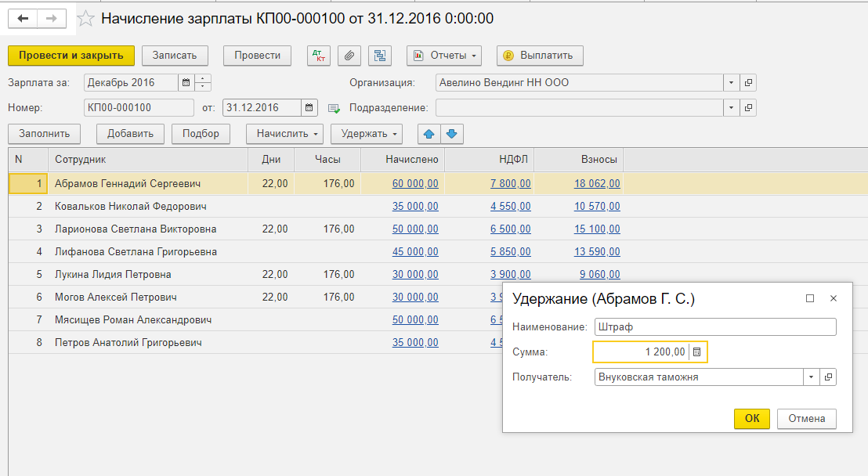Open calendar for the Зарплата за field
Screen dimensions: 868x476
tap(185, 81)
